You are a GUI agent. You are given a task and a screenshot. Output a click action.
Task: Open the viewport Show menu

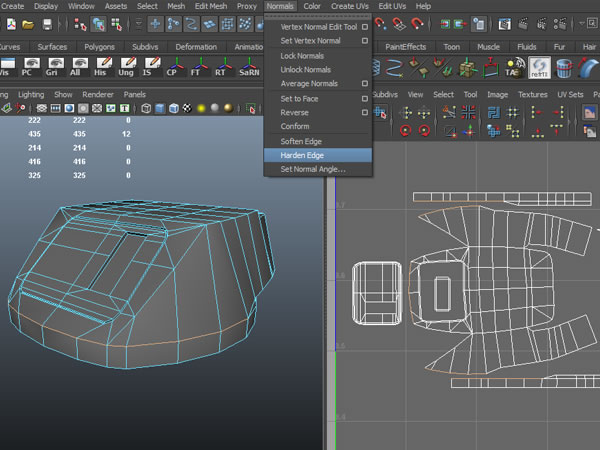(63, 95)
